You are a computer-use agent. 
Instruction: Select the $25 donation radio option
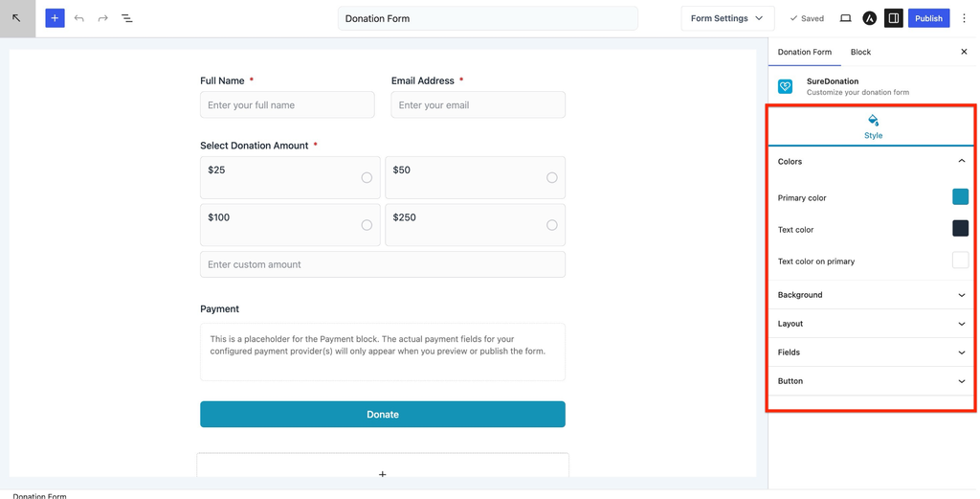point(367,177)
